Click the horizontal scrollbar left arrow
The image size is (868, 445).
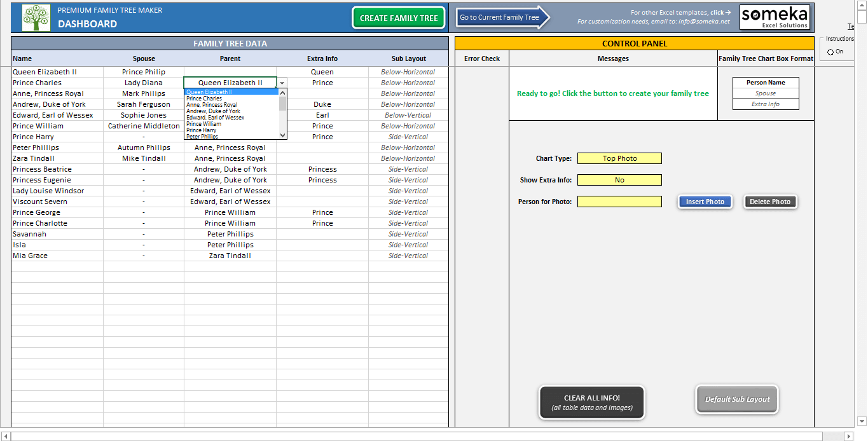tap(5, 436)
